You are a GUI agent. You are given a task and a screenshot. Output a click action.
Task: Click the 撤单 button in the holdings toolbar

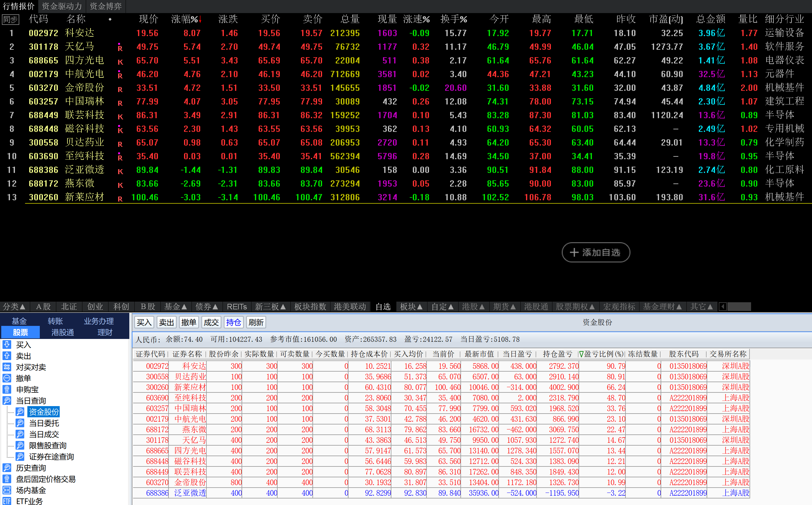[x=189, y=322]
